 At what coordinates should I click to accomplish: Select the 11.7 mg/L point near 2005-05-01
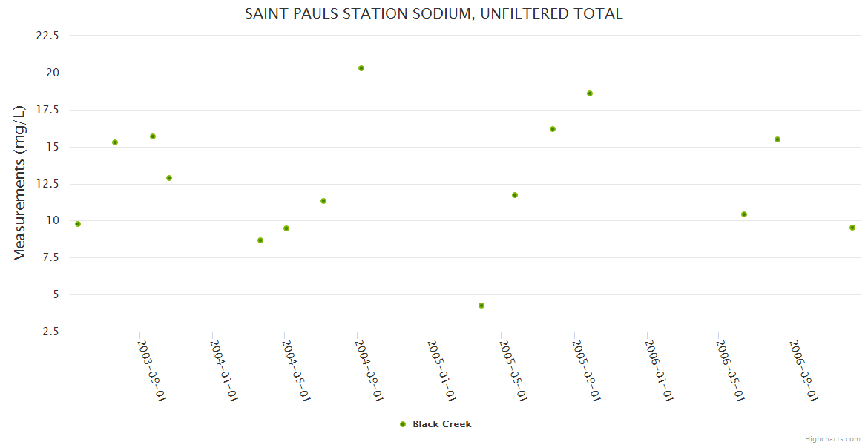[x=515, y=195]
